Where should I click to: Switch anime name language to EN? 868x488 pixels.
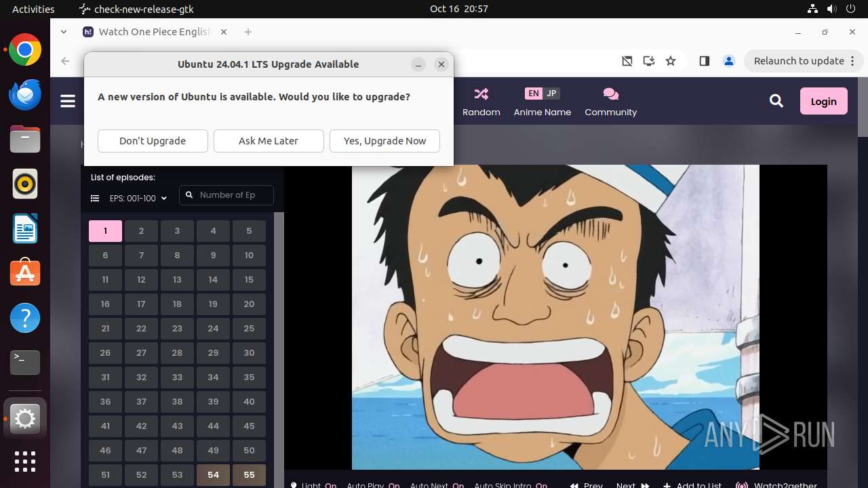point(534,94)
